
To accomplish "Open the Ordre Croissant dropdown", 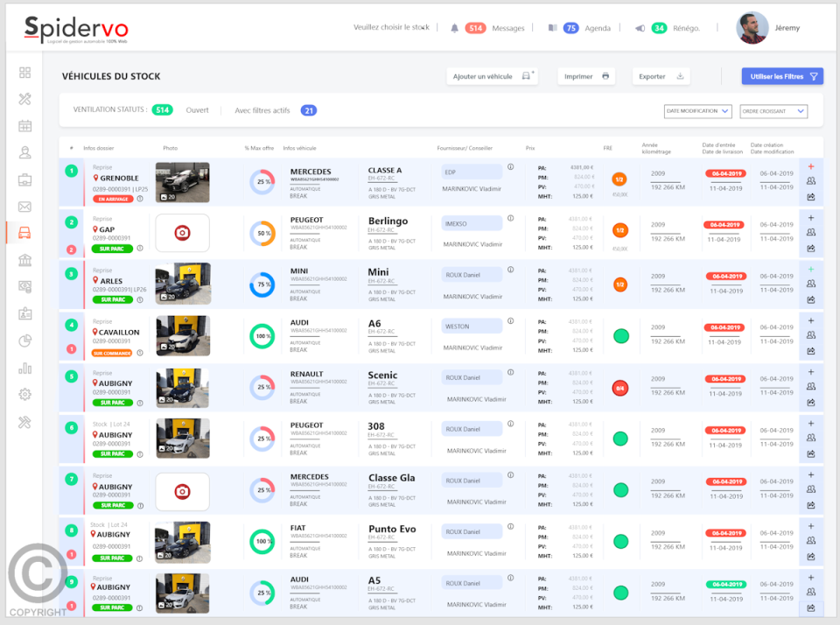I will [773, 111].
